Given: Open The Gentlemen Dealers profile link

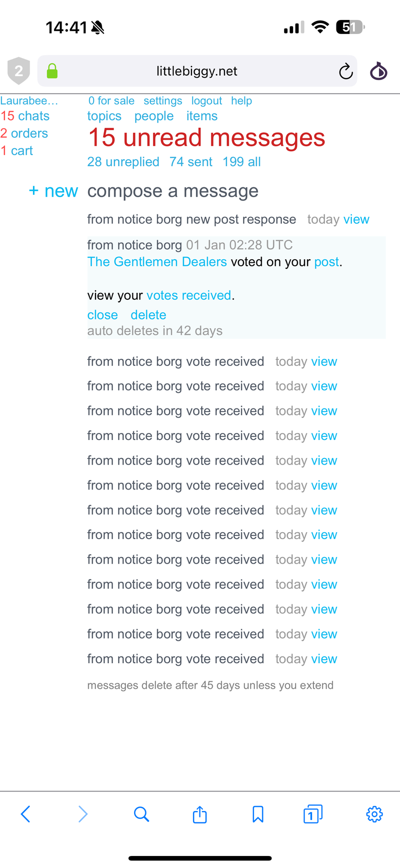Looking at the screenshot, I should [157, 262].
